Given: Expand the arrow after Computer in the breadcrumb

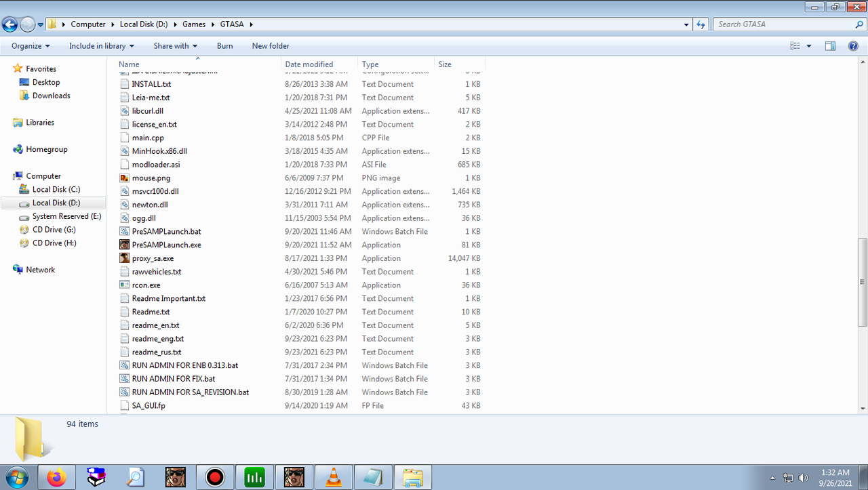Looking at the screenshot, I should click(113, 24).
